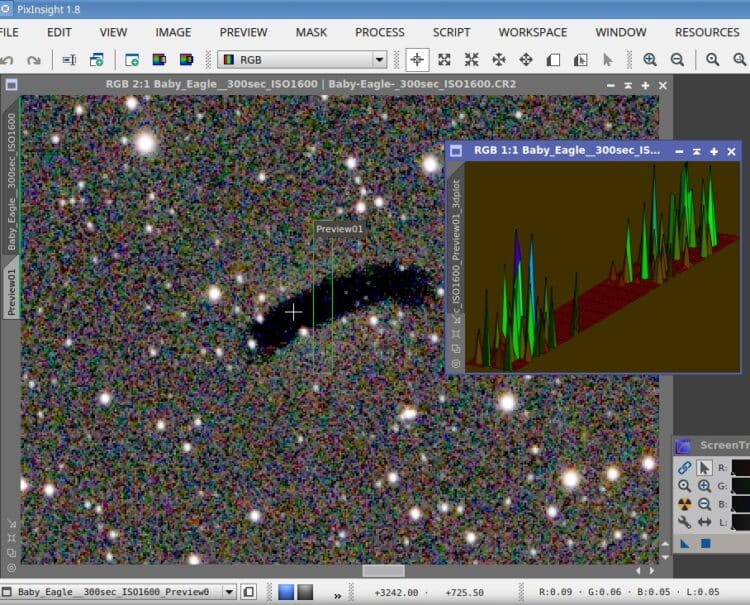Click the Undo arrow icon
The width and height of the screenshot is (750, 605).
7,60
